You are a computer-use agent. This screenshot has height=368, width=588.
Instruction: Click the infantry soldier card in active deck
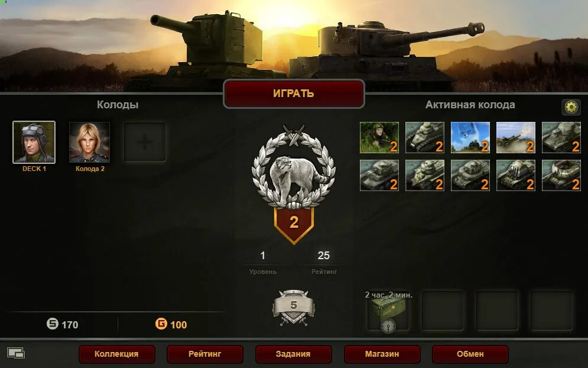[x=379, y=137]
